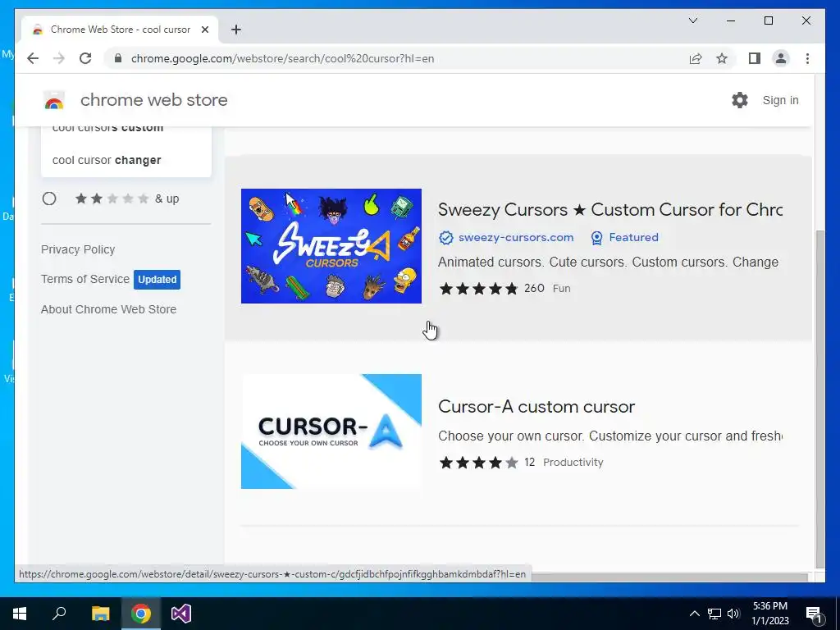The image size is (840, 630).
Task: Click the 260 ratings count
Action: pyautogui.click(x=534, y=288)
